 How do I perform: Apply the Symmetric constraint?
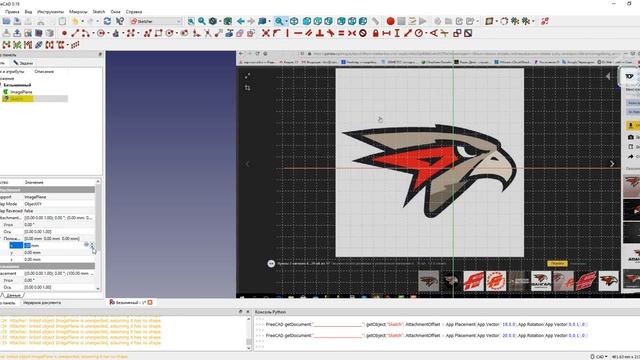tap(352, 33)
